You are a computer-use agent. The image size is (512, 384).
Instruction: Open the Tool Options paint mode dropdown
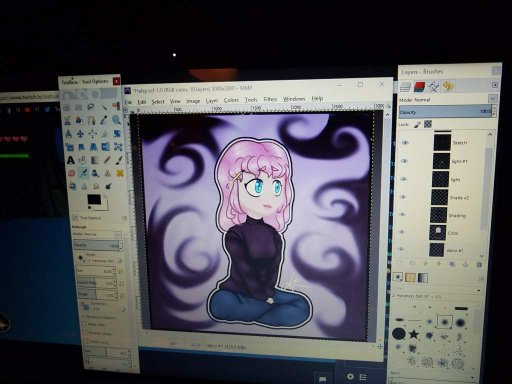pos(97,234)
